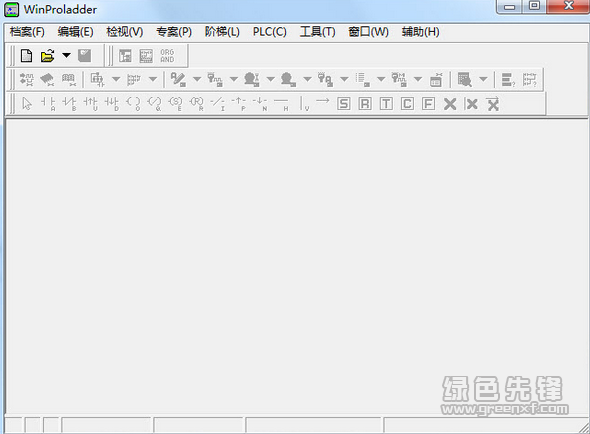Image resolution: width=590 pixels, height=434 pixels.
Task: Click the boxed F function instruction icon
Action: [x=428, y=104]
